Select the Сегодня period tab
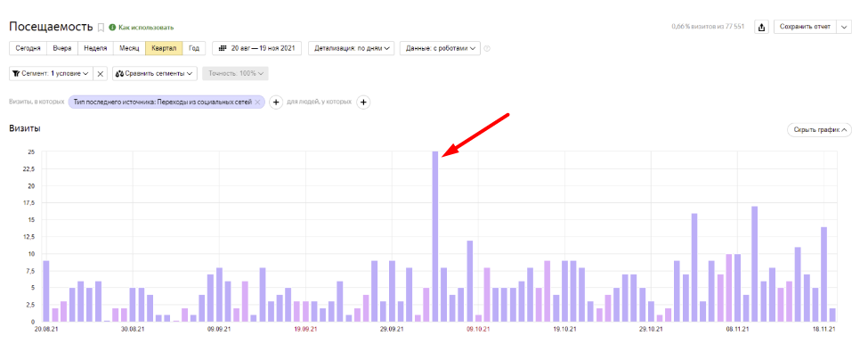The height and width of the screenshot is (352, 868). pyautogui.click(x=28, y=48)
